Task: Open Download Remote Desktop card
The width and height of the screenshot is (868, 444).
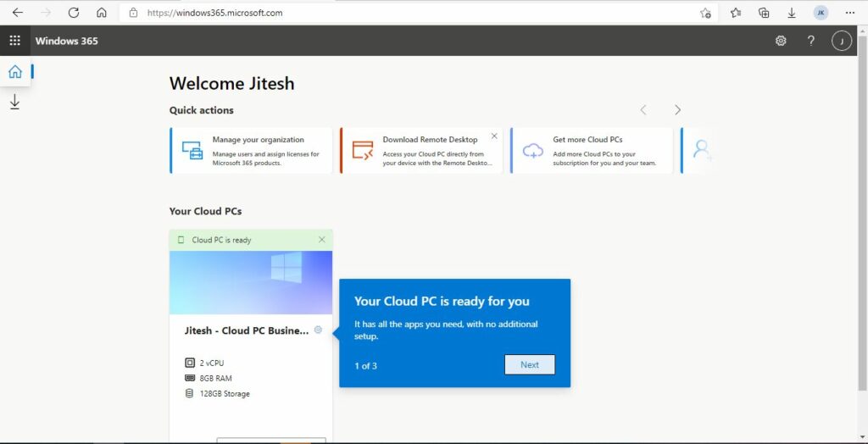Action: tap(421, 151)
